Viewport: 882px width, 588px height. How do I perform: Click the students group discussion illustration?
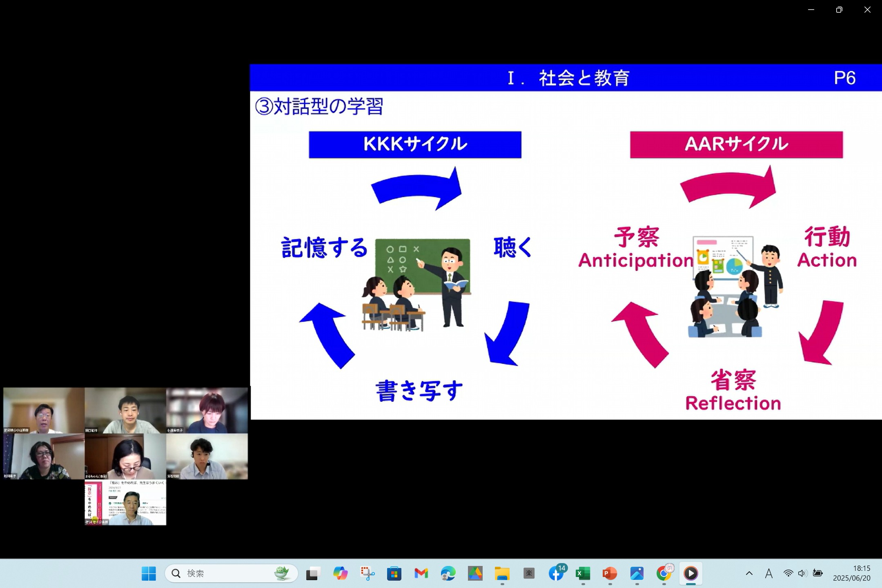pos(735,287)
